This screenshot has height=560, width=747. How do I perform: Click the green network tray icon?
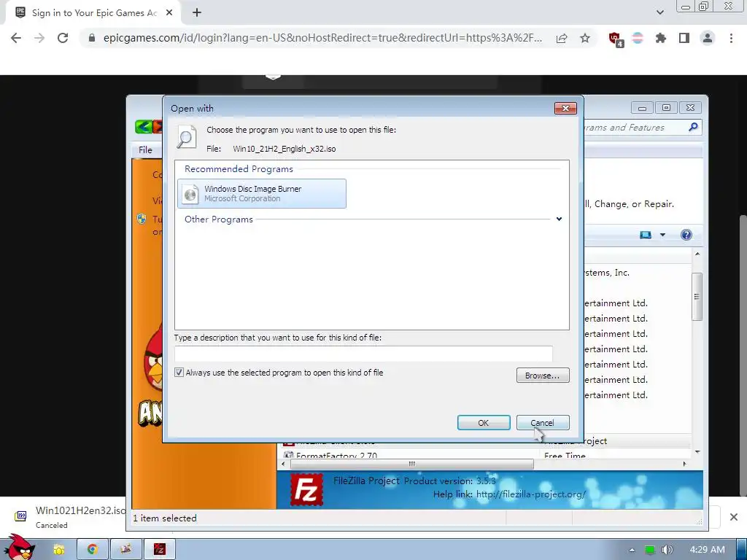(650, 550)
